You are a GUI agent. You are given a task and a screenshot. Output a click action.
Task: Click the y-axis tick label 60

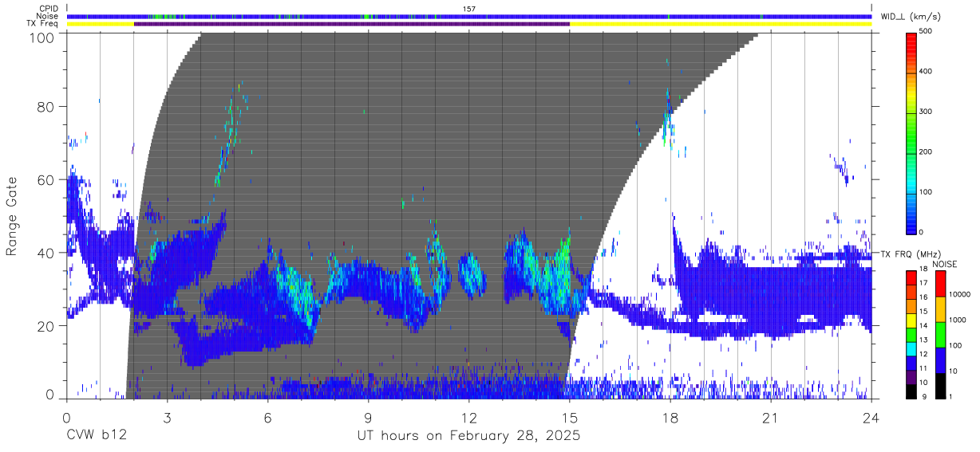tap(47, 179)
